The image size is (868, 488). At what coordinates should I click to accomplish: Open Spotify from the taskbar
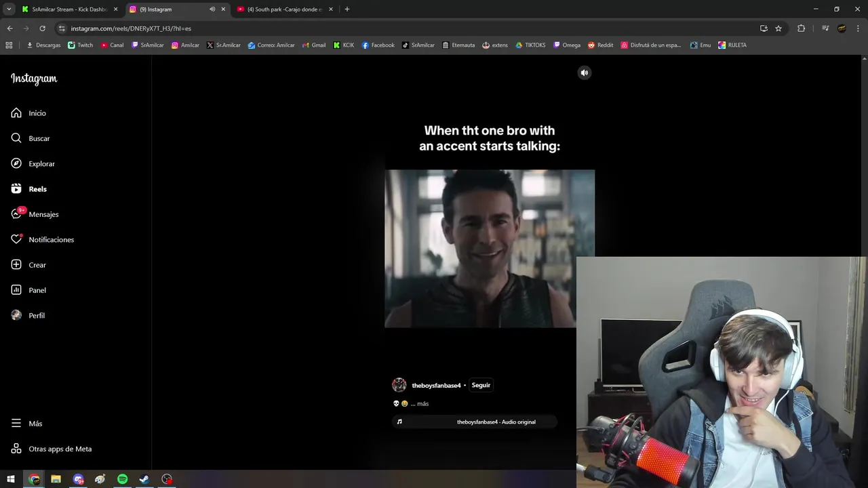coord(123,479)
